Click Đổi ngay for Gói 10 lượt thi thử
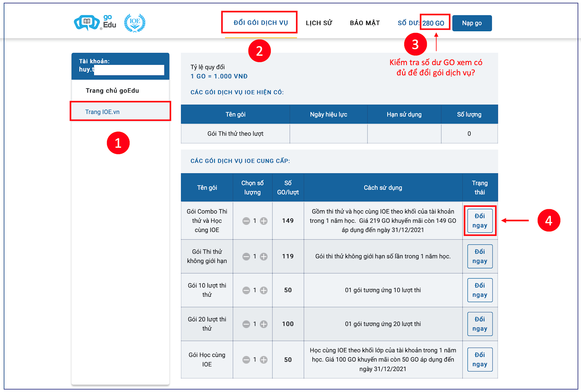 [479, 290]
